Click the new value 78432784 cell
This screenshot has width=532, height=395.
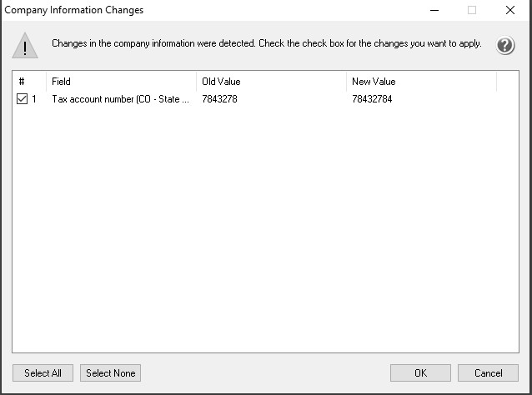pyautogui.click(x=372, y=99)
